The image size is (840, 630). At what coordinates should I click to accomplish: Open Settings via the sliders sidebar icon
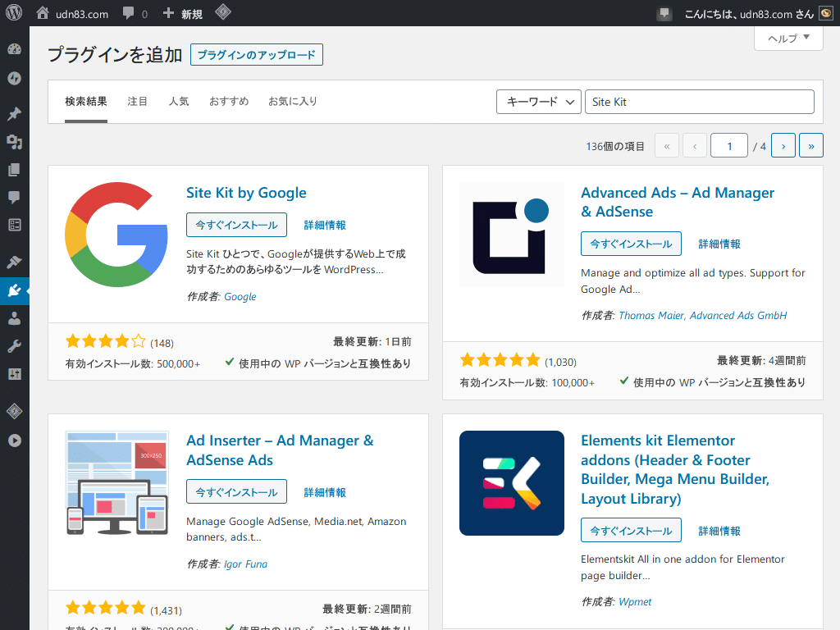(x=15, y=374)
